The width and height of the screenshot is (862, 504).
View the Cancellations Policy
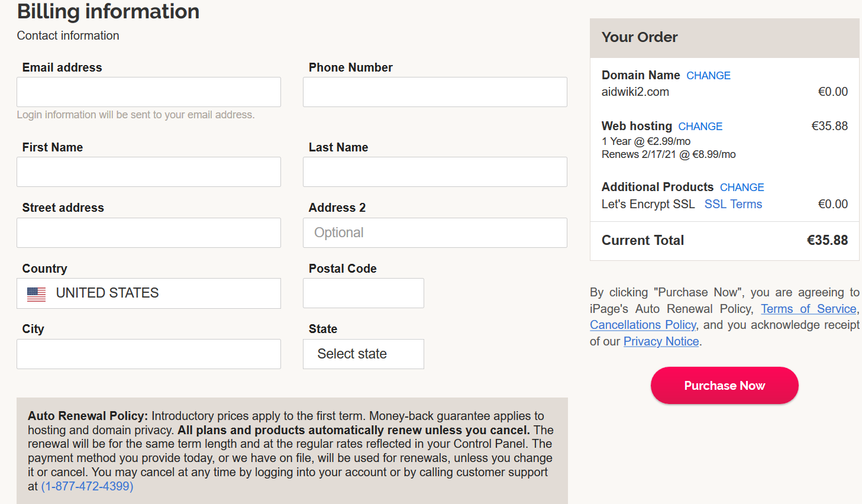643,325
